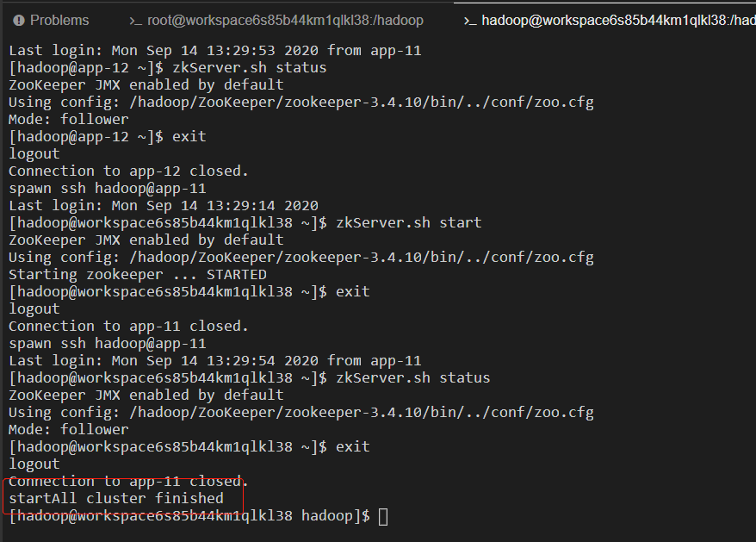Viewport: 756px width, 542px height.
Task: Click the terminal cursor block after the prompt
Action: (383, 516)
